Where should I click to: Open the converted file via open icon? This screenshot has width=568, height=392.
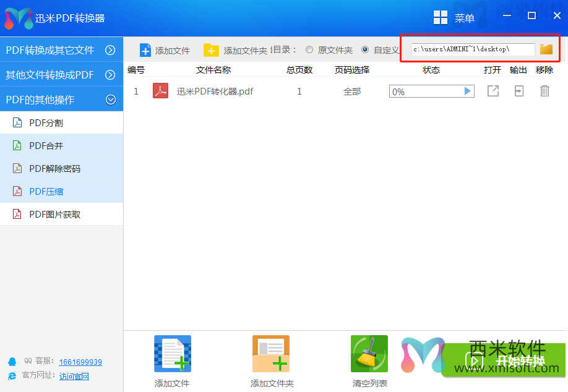tap(493, 92)
